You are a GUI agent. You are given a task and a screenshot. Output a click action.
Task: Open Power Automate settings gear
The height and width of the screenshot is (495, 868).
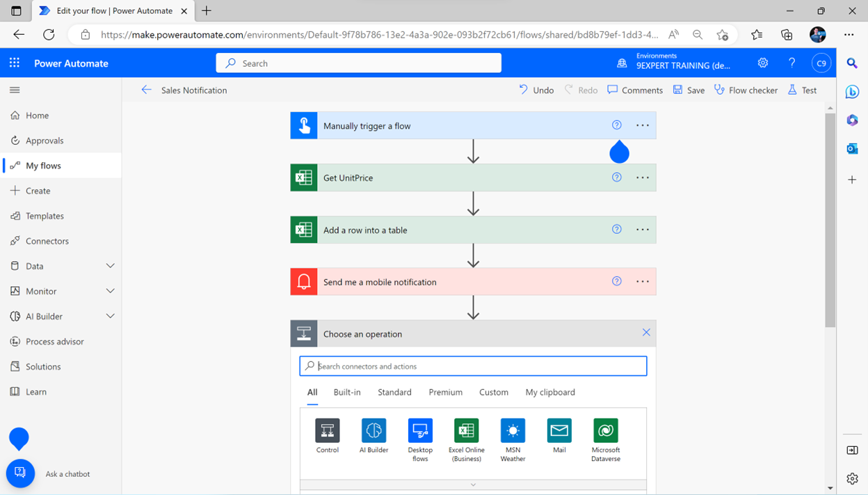point(762,63)
